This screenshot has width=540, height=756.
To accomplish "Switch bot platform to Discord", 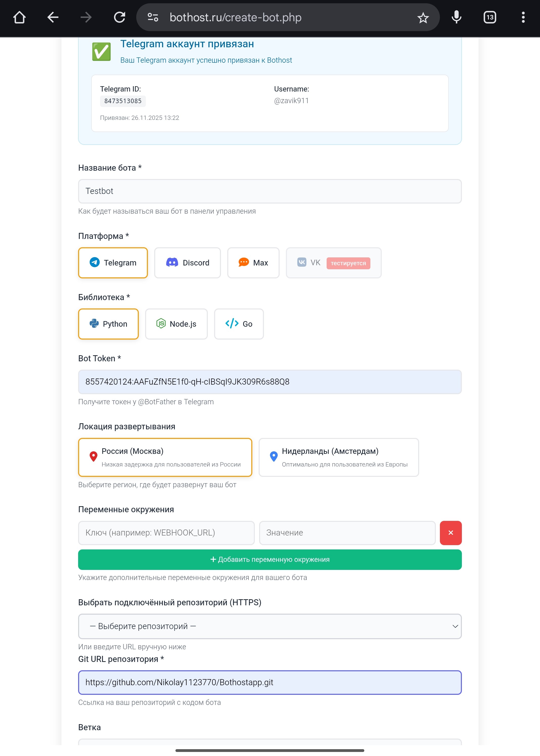I will (x=187, y=263).
